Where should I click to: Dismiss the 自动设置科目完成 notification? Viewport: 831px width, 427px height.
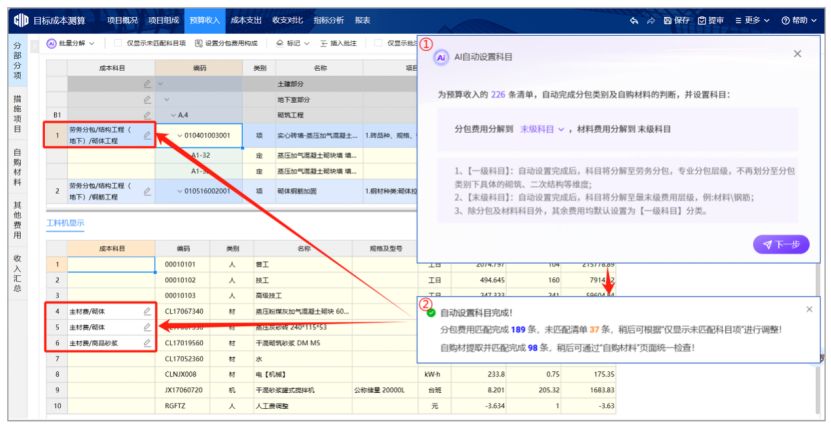(809, 309)
